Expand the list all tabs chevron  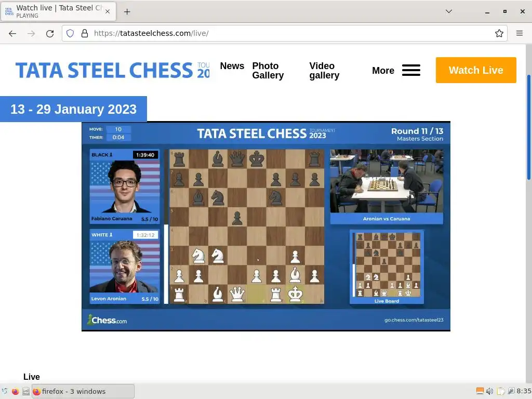coord(449,11)
